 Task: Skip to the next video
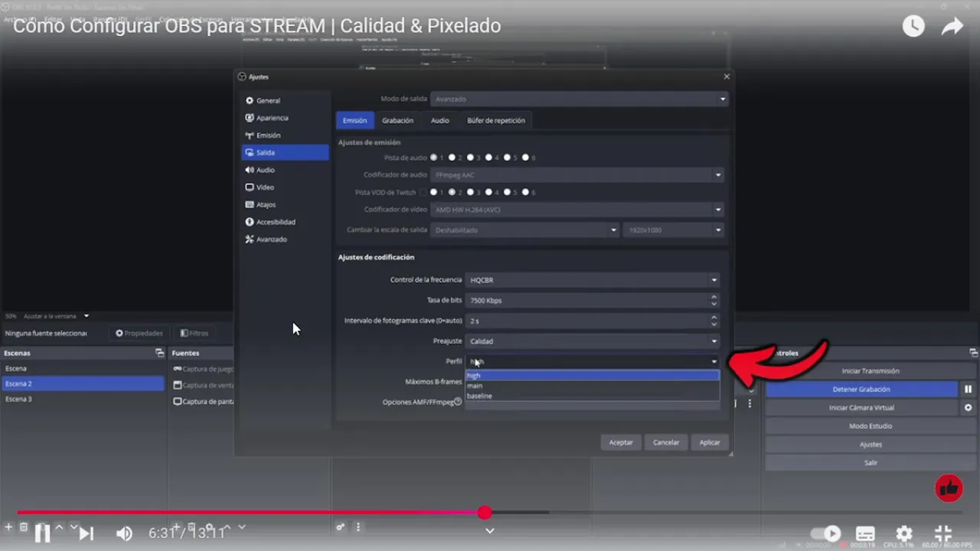click(87, 533)
